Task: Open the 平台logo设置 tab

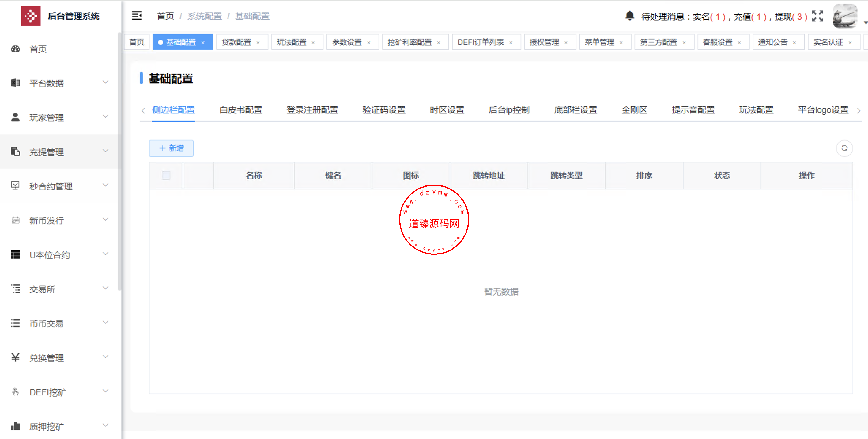Action: click(823, 110)
